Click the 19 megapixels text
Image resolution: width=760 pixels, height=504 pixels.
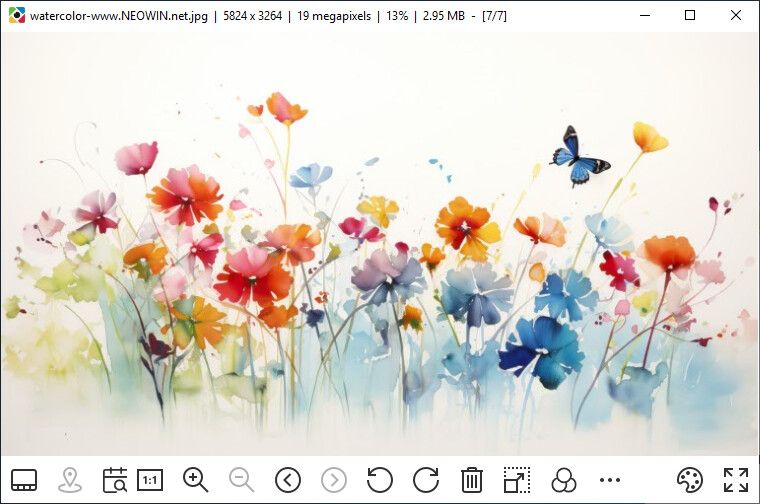[x=334, y=16]
